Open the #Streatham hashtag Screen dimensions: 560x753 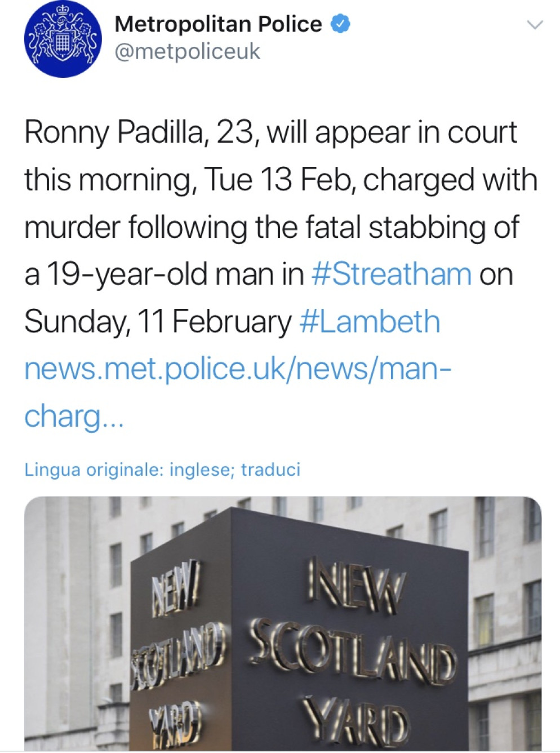(391, 274)
